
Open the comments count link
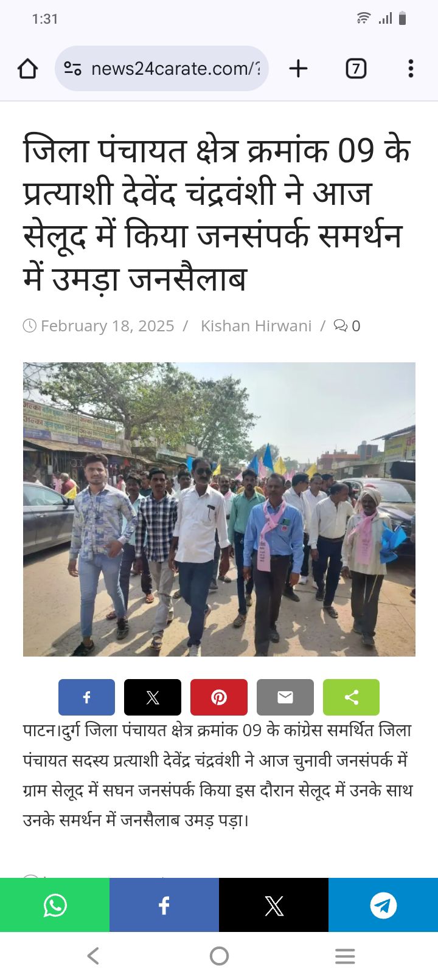click(347, 326)
